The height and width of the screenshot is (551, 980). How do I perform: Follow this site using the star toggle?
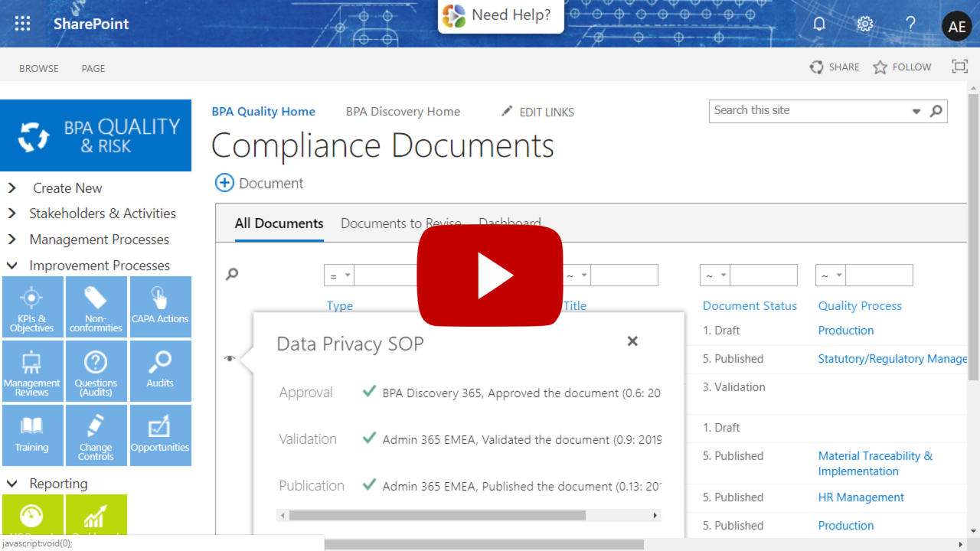pos(902,67)
